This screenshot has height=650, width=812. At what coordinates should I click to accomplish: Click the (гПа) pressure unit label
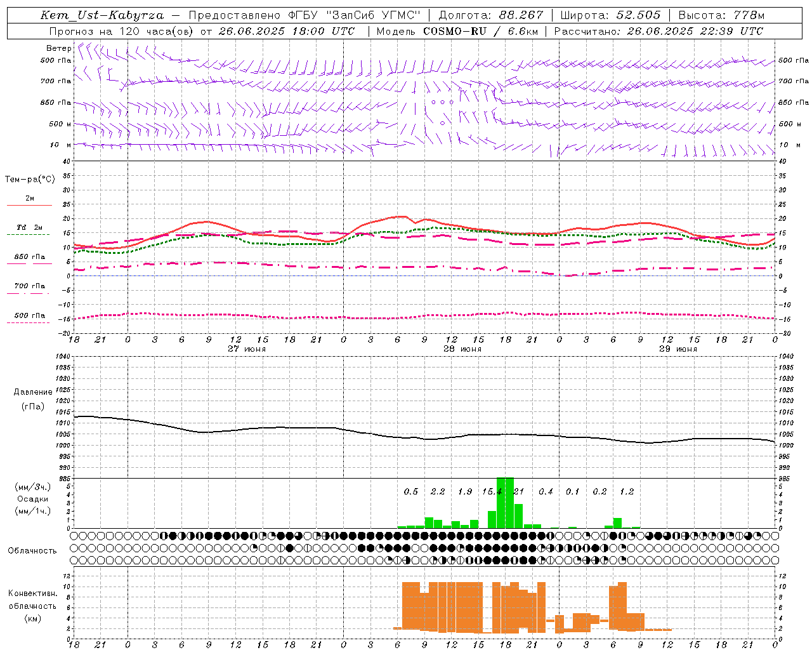pos(33,407)
